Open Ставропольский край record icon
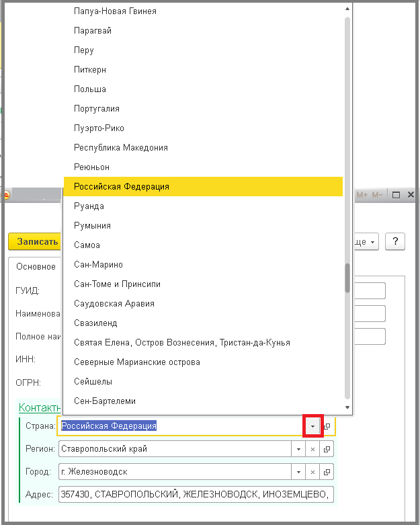420x525 pixels. coord(327,449)
